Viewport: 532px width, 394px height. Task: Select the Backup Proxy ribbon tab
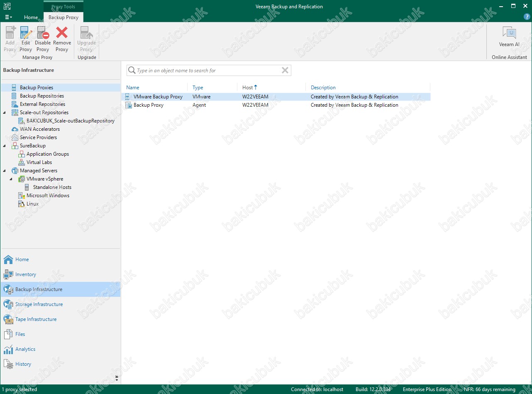click(x=63, y=17)
